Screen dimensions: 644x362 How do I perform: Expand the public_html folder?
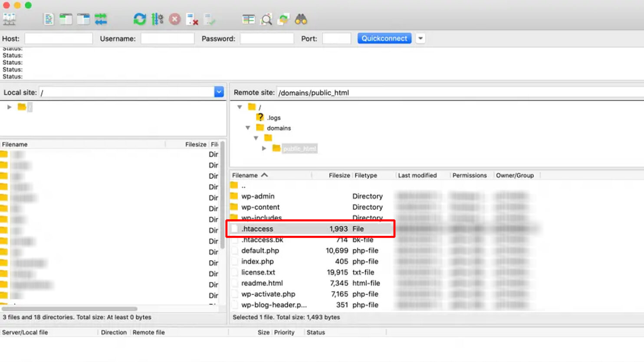[264, 148]
